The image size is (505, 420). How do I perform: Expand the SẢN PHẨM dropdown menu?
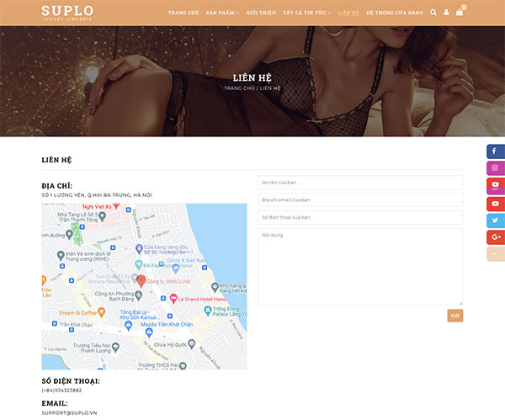(222, 13)
